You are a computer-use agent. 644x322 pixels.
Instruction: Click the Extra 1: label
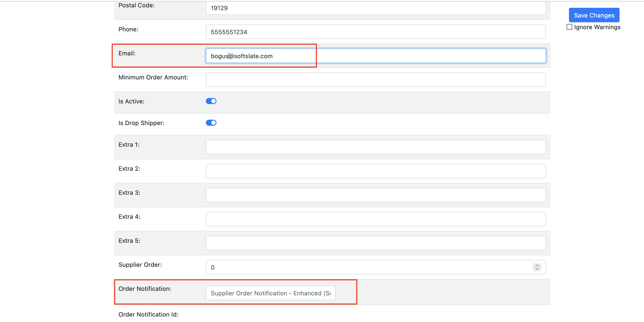click(x=129, y=145)
